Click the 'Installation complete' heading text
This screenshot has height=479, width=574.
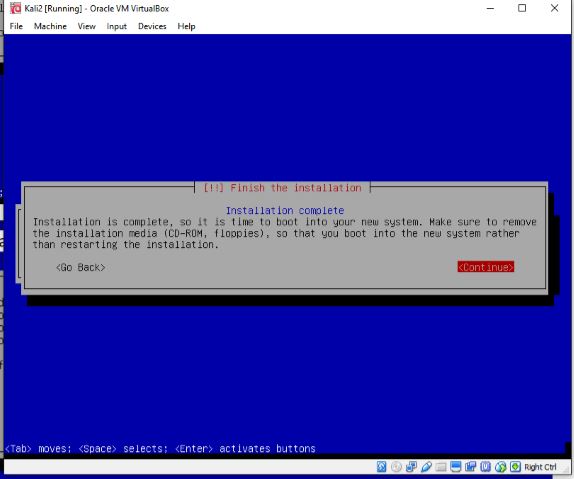pyautogui.click(x=285, y=211)
